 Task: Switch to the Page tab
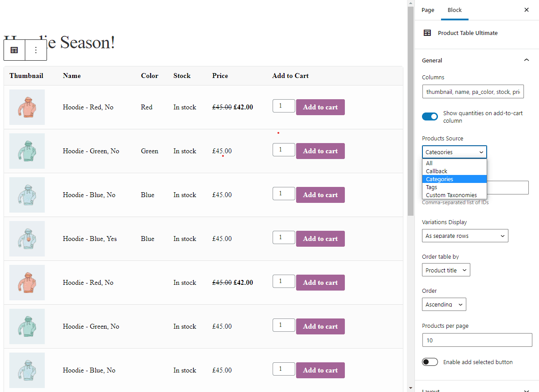click(428, 10)
